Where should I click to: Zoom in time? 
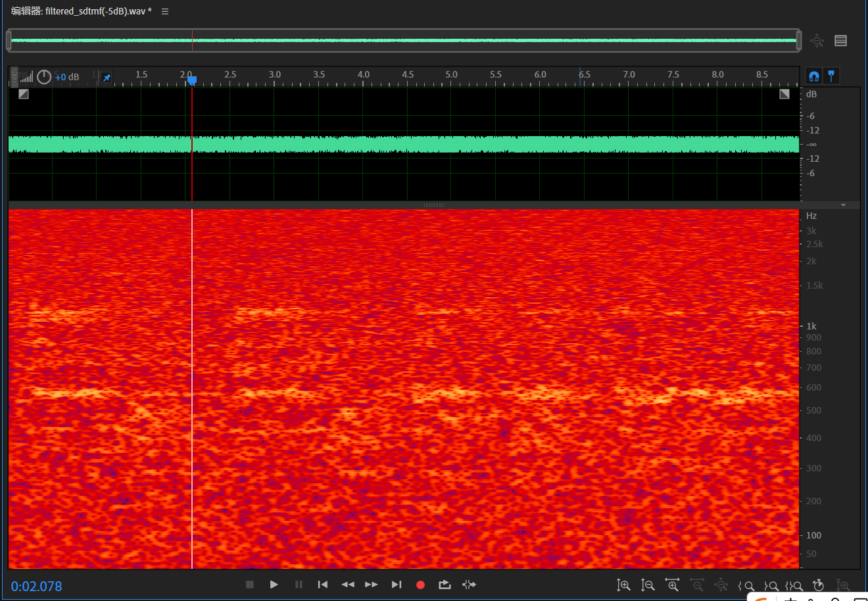(672, 585)
